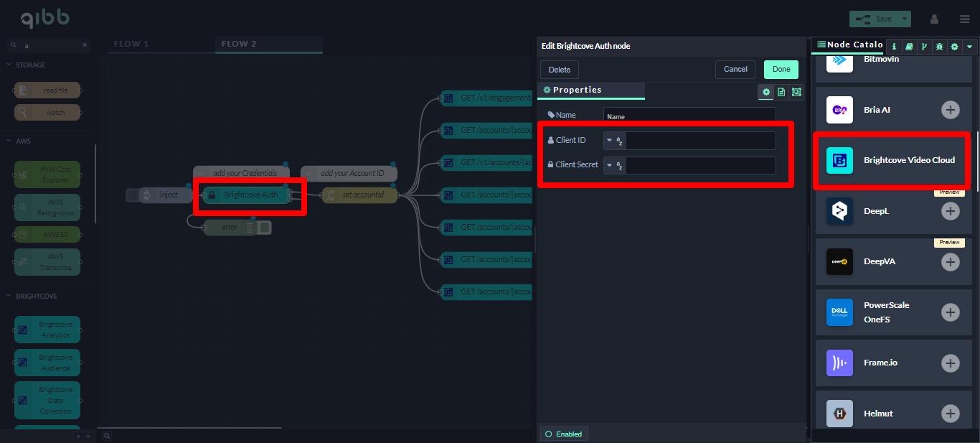Image resolution: width=980 pixels, height=443 pixels.
Task: Collapse the STORAGE palette category
Action: tap(30, 65)
